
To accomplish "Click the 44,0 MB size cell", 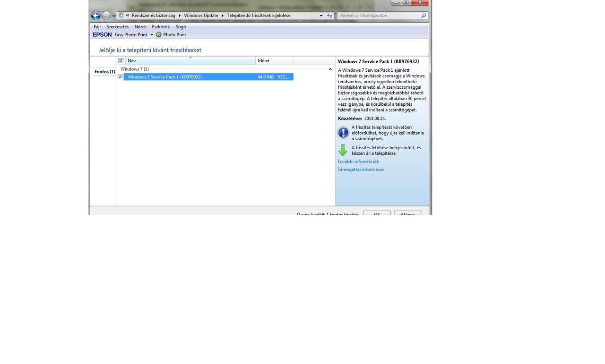I will click(273, 77).
